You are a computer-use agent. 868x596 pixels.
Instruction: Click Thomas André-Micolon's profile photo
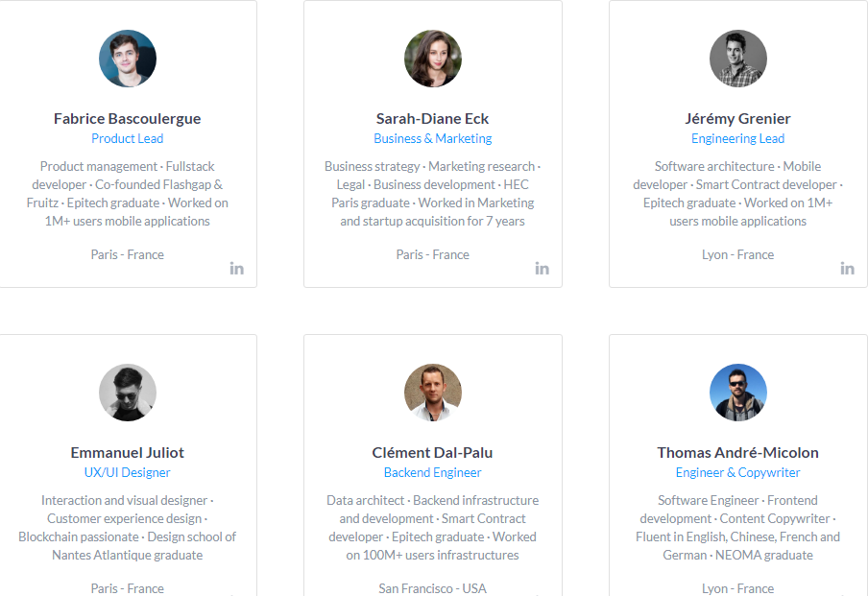click(738, 393)
